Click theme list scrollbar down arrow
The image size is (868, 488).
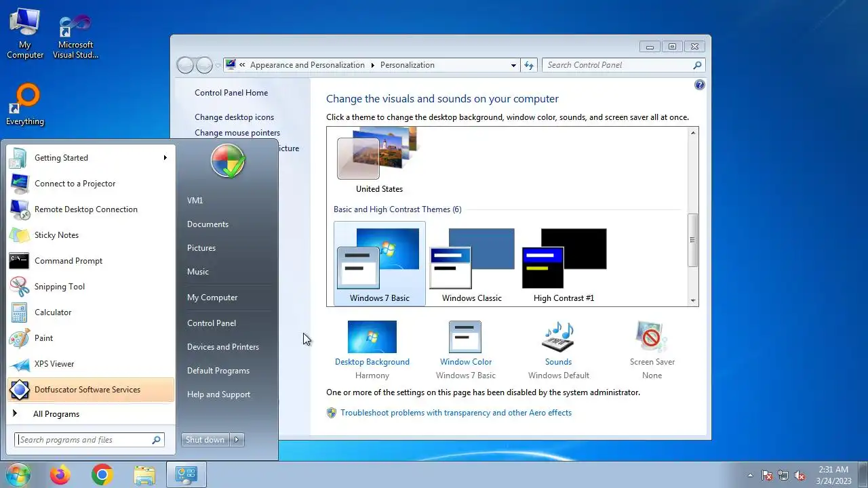[693, 300]
